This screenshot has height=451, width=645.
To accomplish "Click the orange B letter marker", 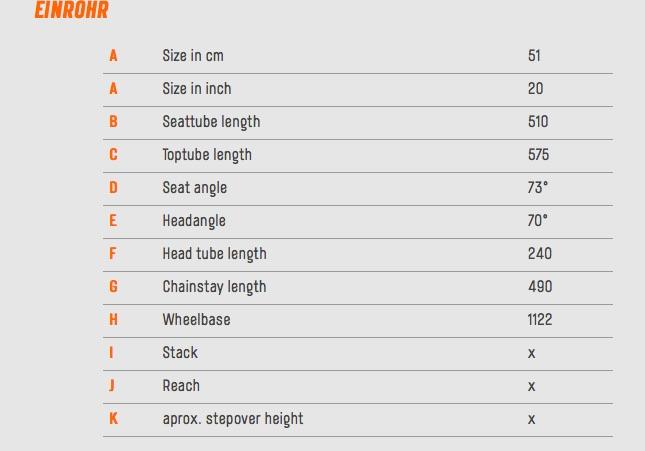I will (x=114, y=121).
